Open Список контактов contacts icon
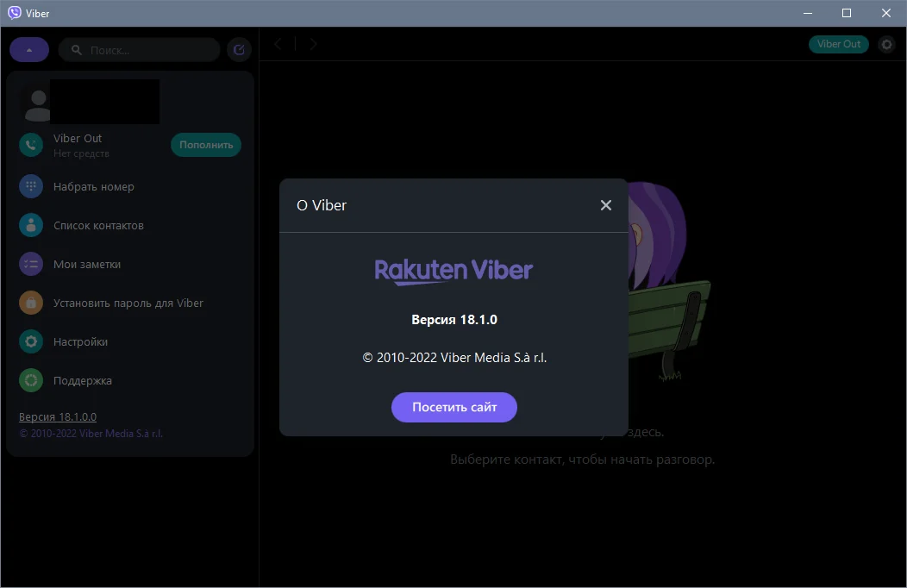Viewport: 907px width, 588px height. pos(31,226)
